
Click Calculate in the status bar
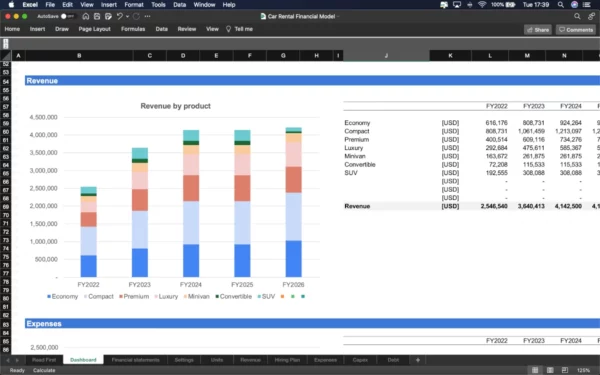pos(44,370)
